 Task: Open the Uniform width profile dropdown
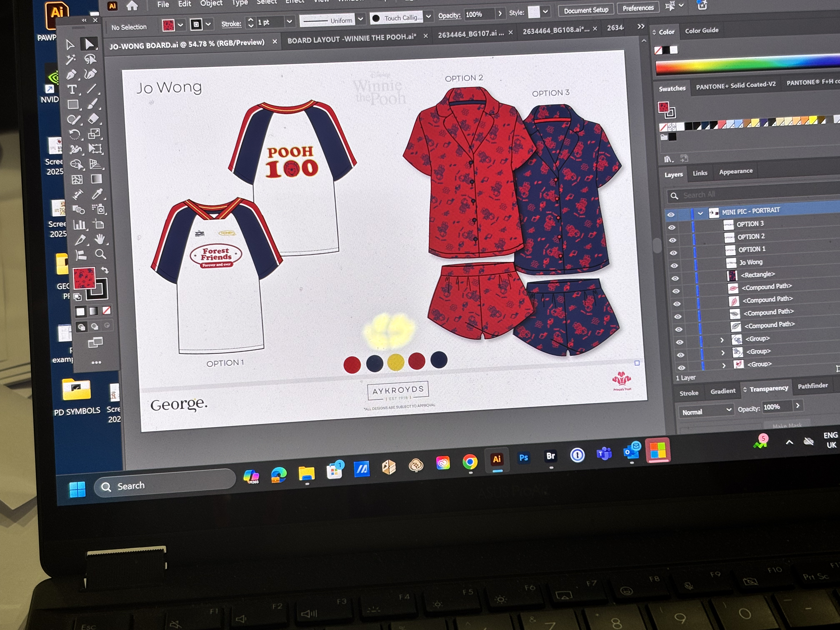click(x=361, y=19)
